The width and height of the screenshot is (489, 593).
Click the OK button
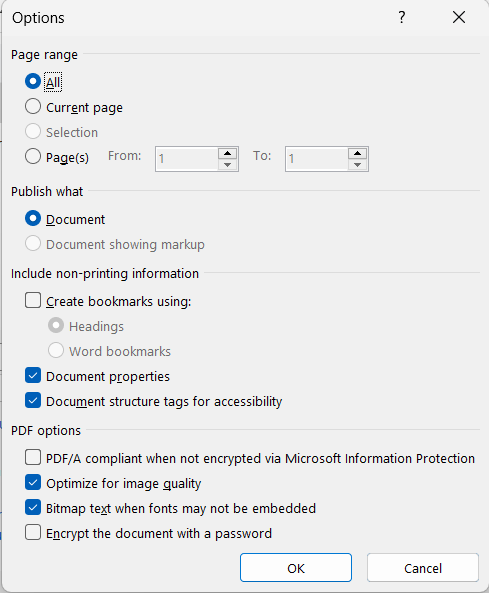point(296,568)
